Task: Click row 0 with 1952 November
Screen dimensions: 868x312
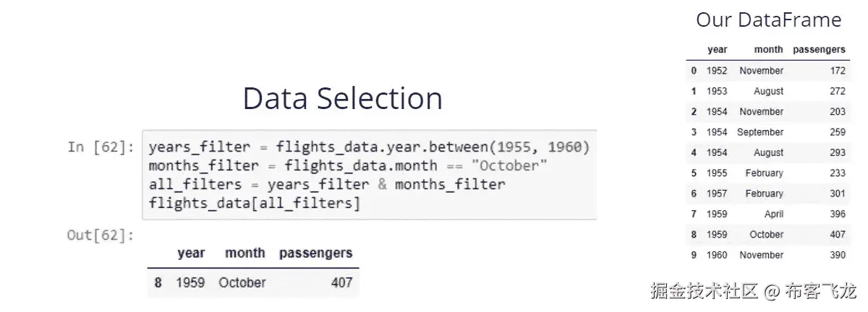Action: (x=767, y=71)
